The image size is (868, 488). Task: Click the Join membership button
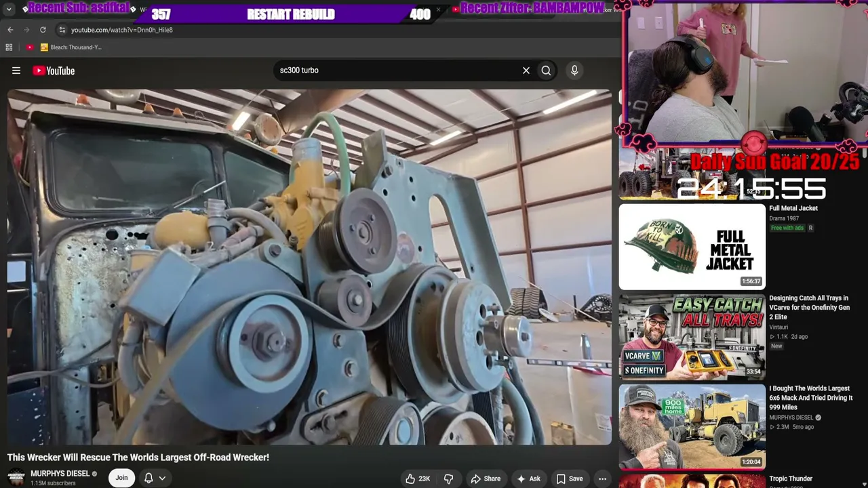coord(121,478)
